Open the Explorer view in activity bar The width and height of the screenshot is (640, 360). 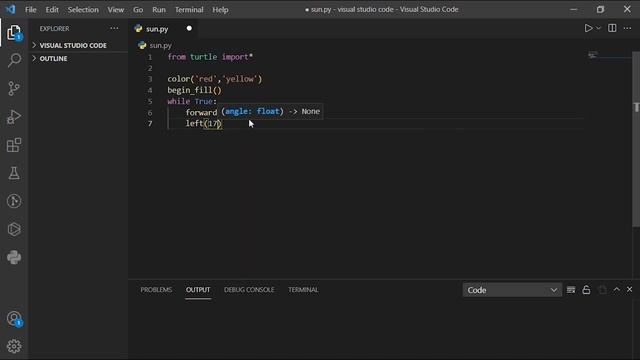click(x=14, y=33)
